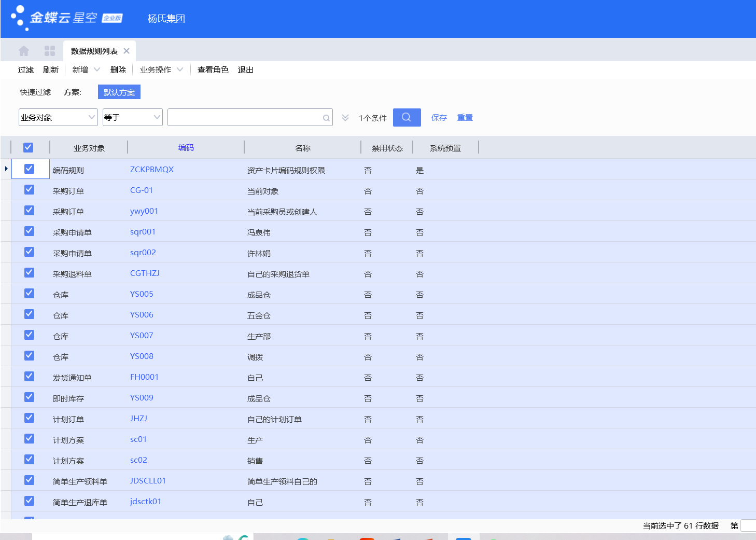Uncheck the FH0001 row checkbox
Screen dimensions: 756x540
[30, 376]
